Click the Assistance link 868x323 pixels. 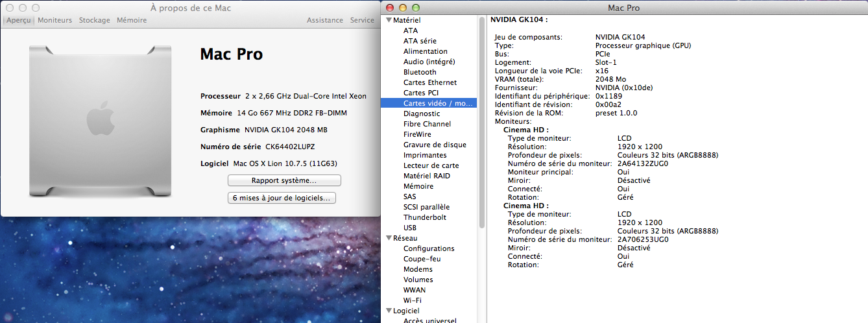(325, 20)
